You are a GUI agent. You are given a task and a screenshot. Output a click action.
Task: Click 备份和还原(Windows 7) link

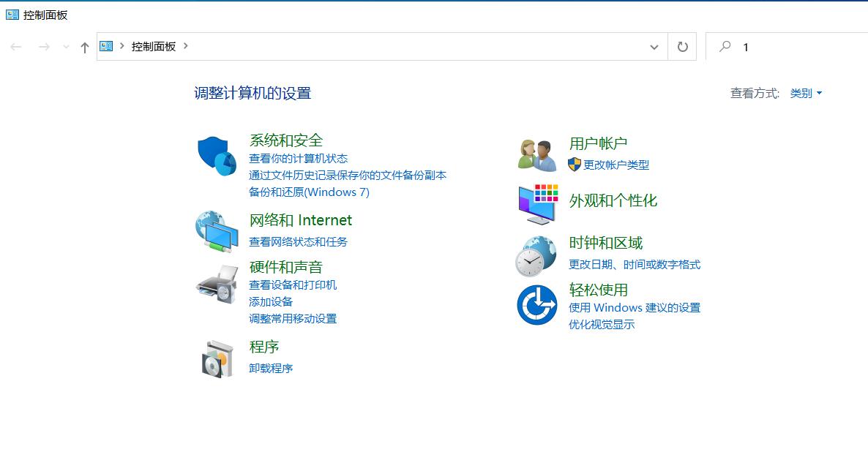[x=308, y=192]
